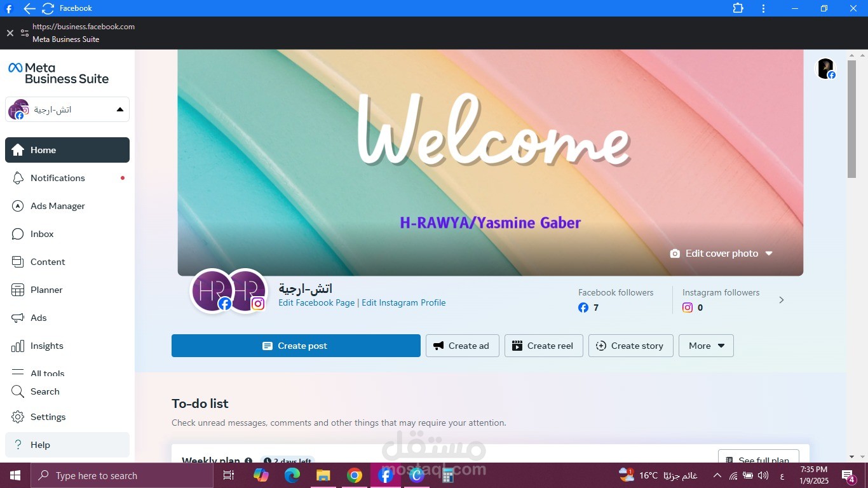This screenshot has height=488, width=868.
Task: Open the three-dot menu in the title bar
Action: (763, 8)
